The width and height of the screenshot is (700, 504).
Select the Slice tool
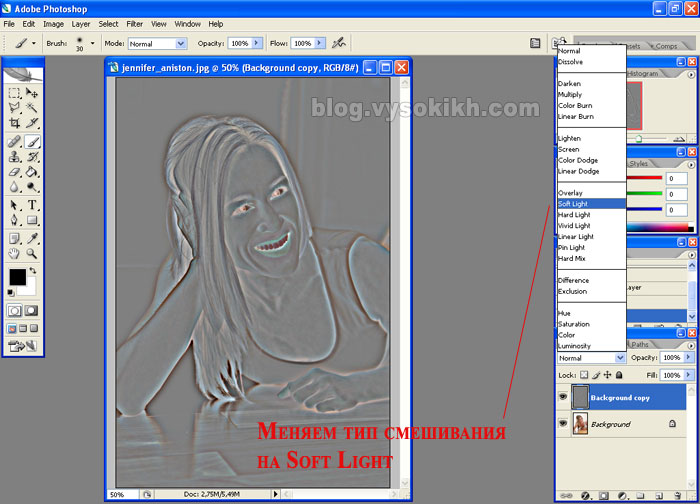coord(32,123)
